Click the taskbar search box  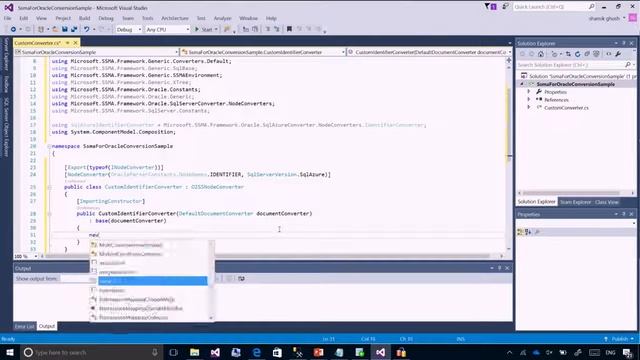click(91, 352)
